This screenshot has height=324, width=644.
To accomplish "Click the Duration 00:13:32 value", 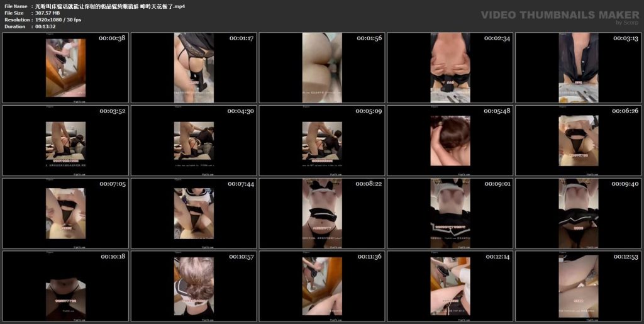I will (x=44, y=27).
